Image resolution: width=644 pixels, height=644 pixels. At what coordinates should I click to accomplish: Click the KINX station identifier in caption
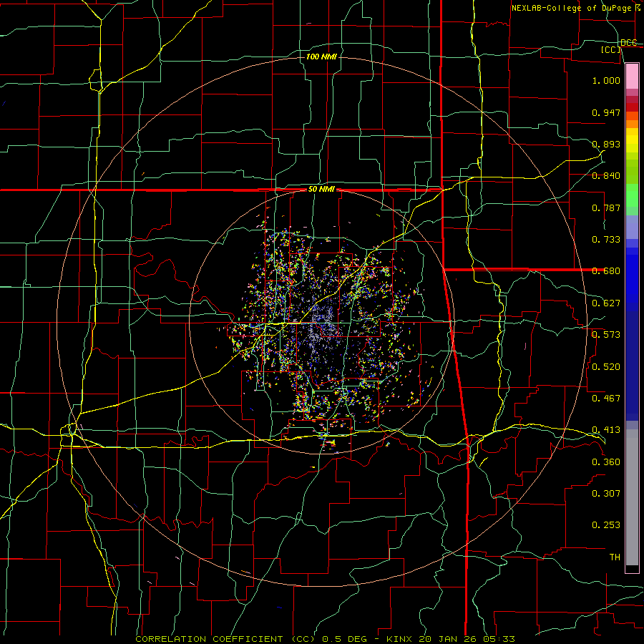click(401, 639)
